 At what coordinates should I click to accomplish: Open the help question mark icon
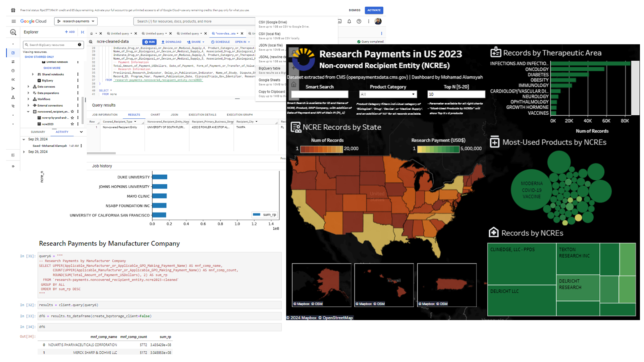[359, 21]
